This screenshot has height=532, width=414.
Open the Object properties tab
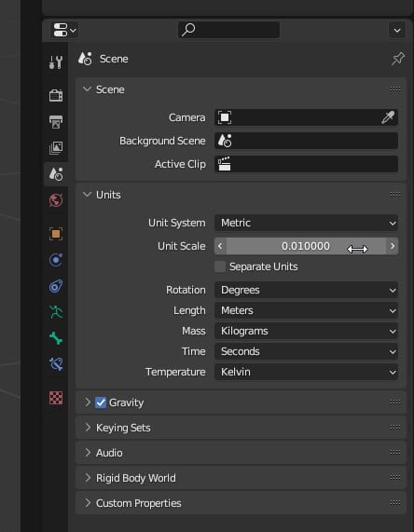[56, 234]
